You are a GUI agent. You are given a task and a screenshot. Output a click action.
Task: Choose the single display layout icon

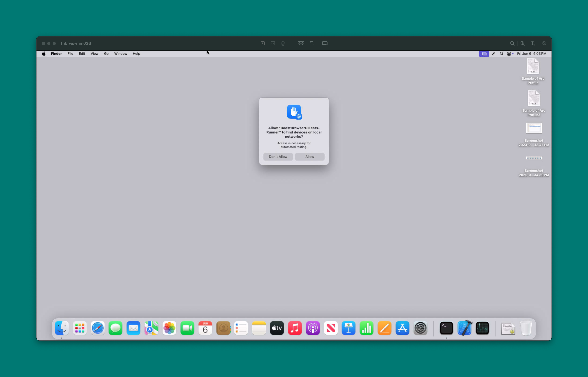(x=325, y=43)
